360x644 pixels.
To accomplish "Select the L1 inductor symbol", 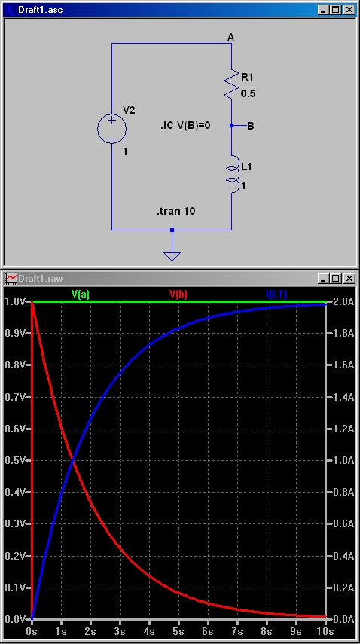I will click(x=233, y=174).
